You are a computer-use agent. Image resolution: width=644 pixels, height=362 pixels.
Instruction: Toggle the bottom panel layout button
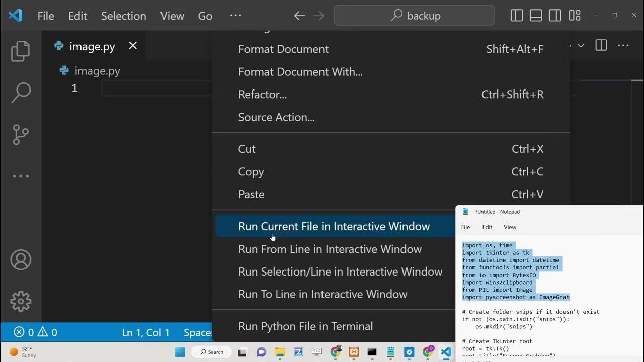[x=536, y=16]
